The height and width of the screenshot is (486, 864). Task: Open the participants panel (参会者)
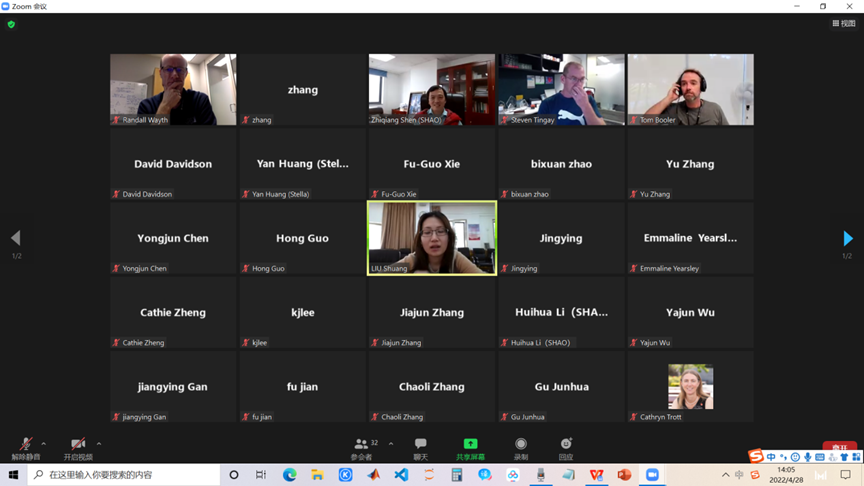[362, 447]
